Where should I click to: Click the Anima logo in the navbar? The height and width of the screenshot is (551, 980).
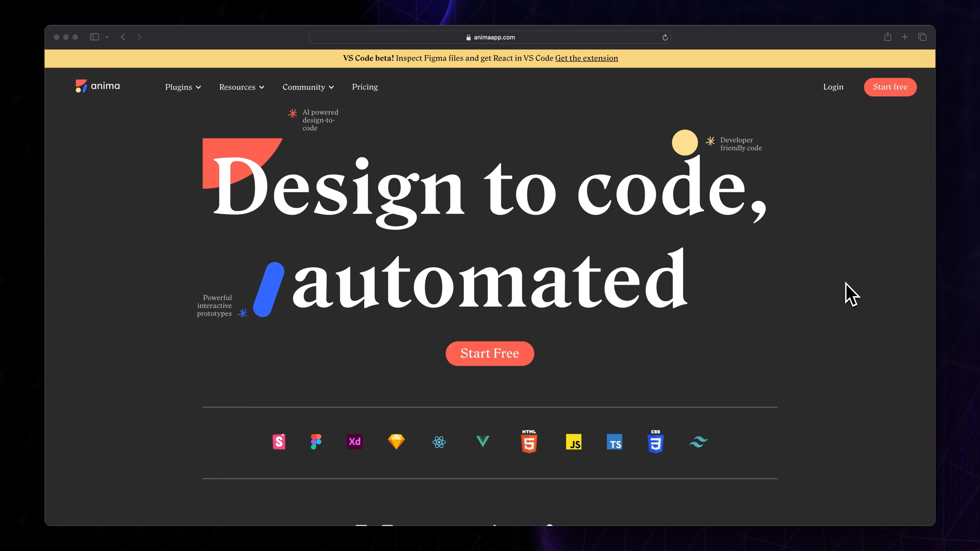97,86
